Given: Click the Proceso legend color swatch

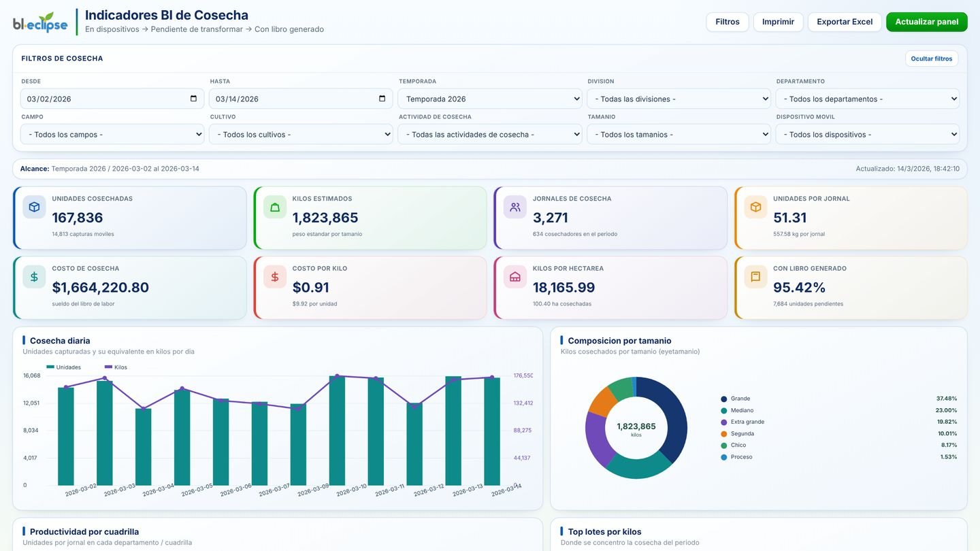Looking at the screenshot, I should [x=724, y=457].
